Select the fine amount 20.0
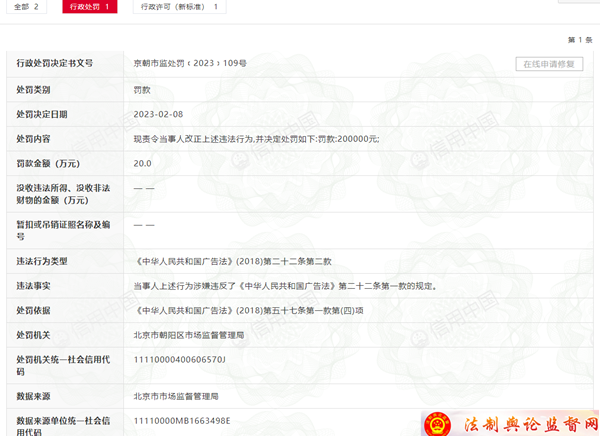The width and height of the screenshot is (600, 436). [142, 163]
